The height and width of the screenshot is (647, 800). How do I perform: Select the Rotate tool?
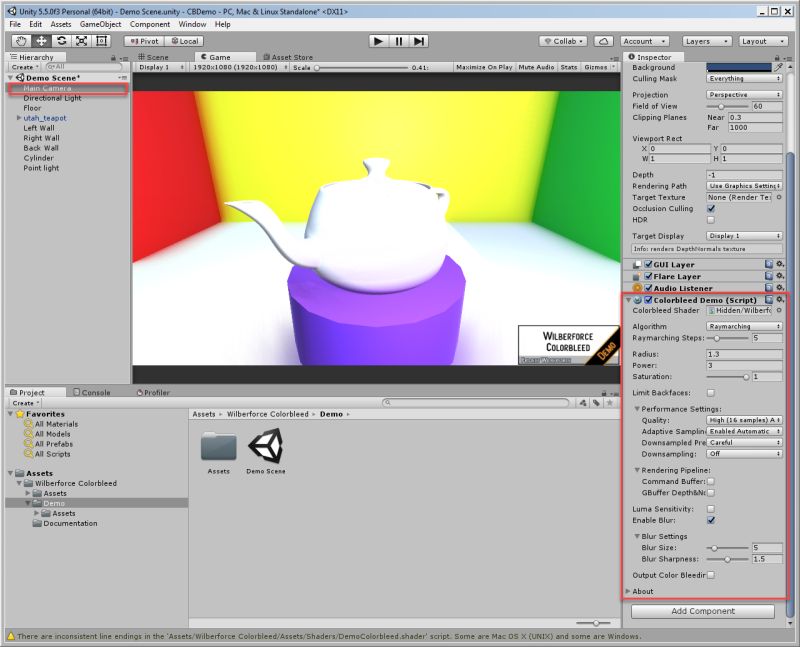point(61,41)
